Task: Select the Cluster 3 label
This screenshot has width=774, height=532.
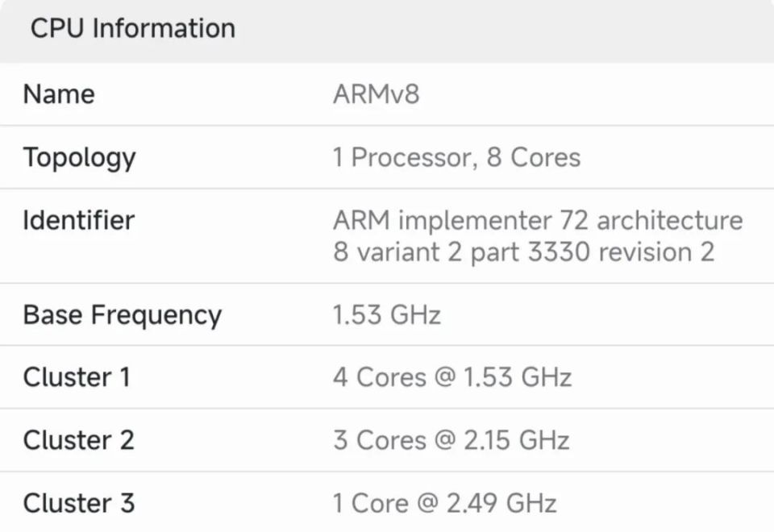Action: (x=78, y=503)
